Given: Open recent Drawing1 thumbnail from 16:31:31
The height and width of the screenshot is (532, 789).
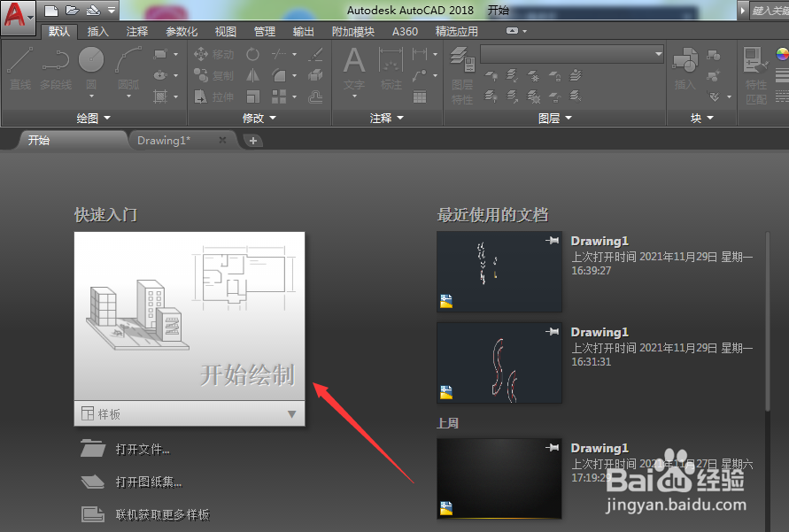Looking at the screenshot, I should click(x=499, y=363).
